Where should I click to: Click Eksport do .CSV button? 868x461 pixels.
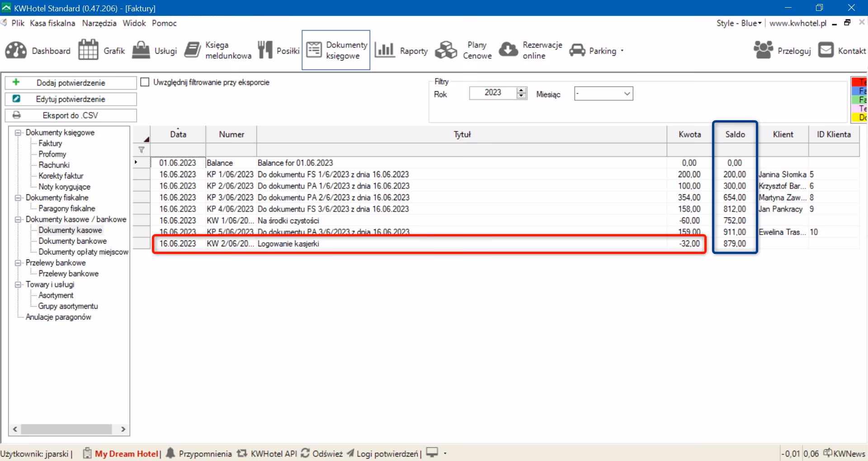[71, 115]
